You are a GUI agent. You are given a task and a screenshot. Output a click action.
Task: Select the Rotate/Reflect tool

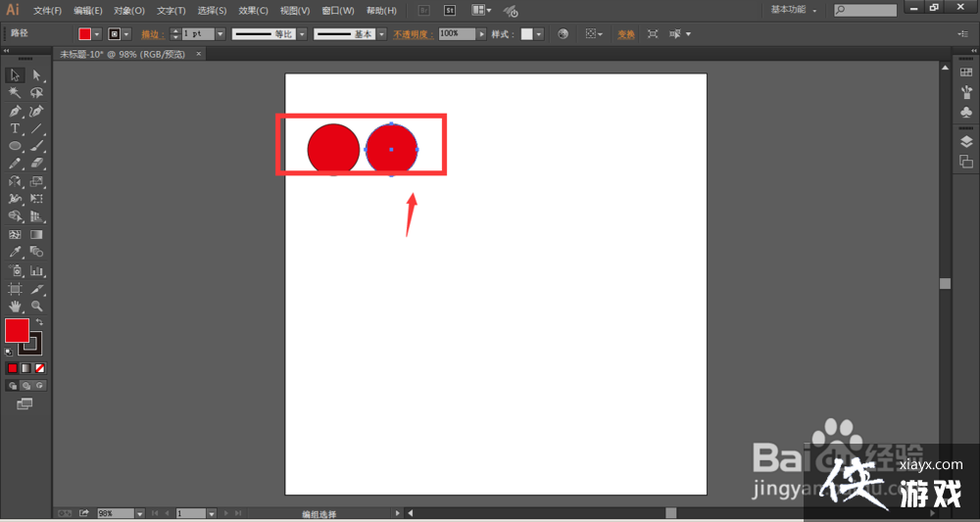pos(15,182)
